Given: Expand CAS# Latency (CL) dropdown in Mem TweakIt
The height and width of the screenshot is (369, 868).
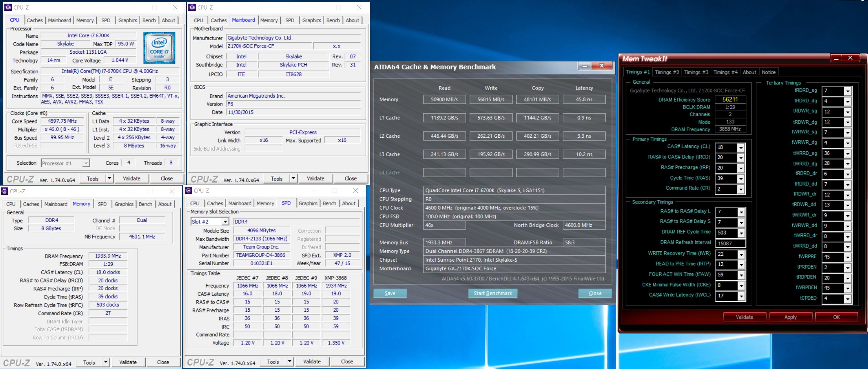Looking at the screenshot, I should click(x=741, y=148).
